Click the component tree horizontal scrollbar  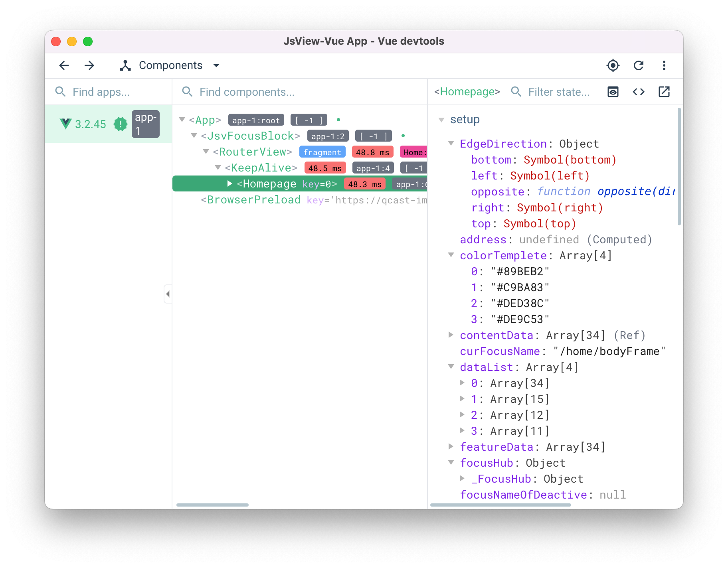coord(212,505)
